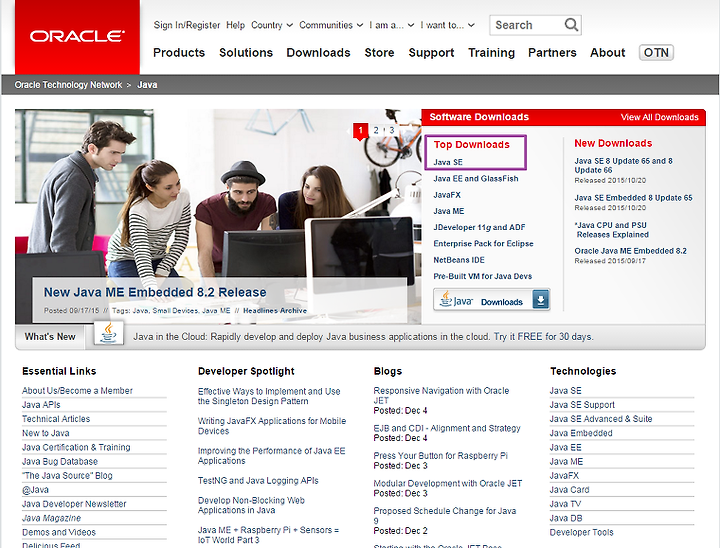Open the Training menu
This screenshot has height=548, width=720.
click(491, 53)
